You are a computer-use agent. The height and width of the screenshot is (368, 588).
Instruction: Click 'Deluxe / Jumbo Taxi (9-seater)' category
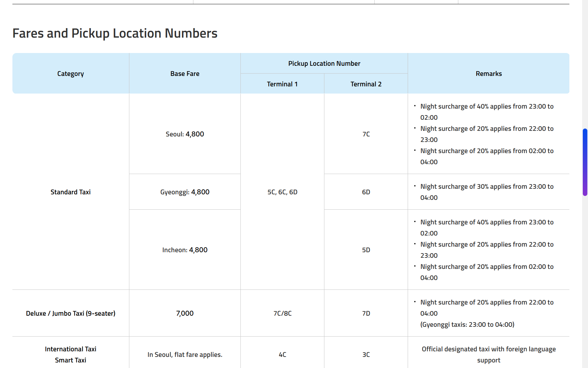click(x=71, y=313)
